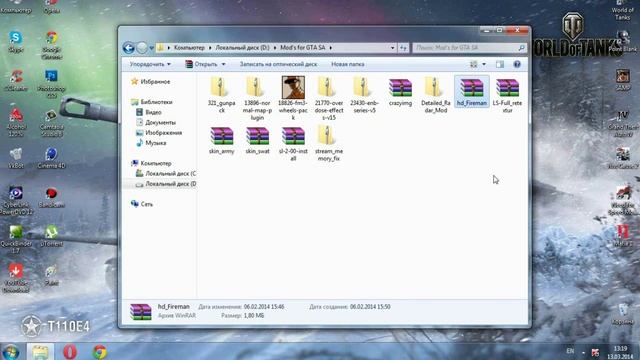This screenshot has height=360, width=640.
Task: Open the Bandicam desktop shortcut
Action: pyautogui.click(x=51, y=198)
